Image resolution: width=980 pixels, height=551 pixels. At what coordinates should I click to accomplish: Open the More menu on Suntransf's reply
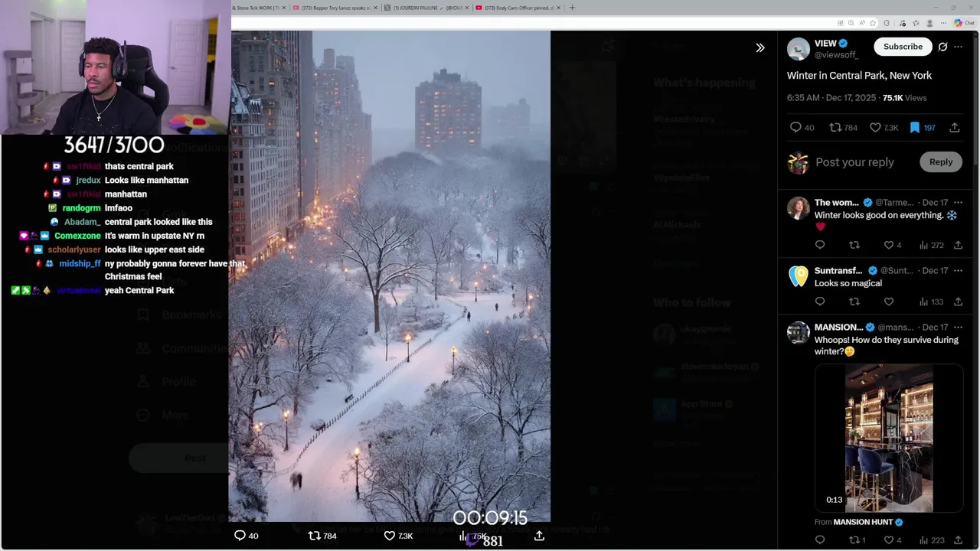click(958, 271)
